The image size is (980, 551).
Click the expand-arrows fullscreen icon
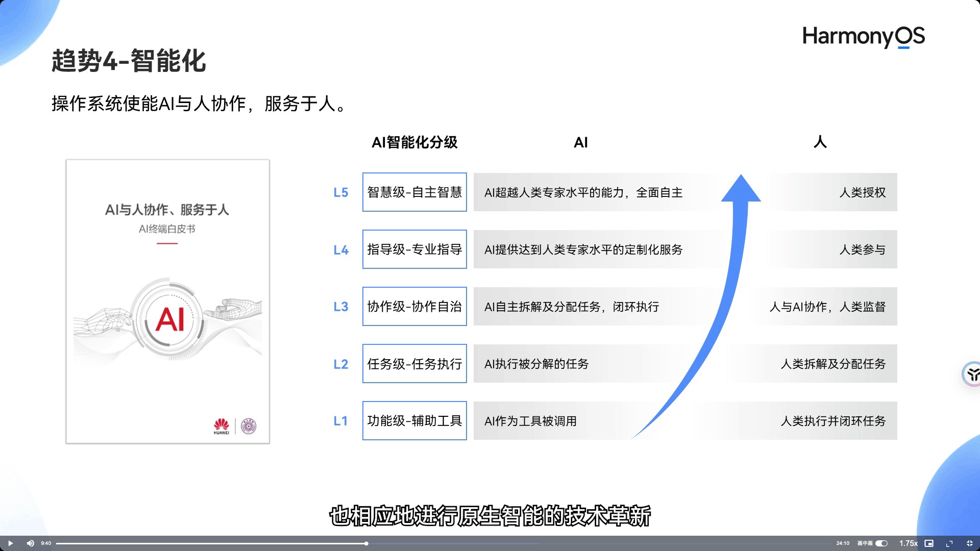point(949,543)
